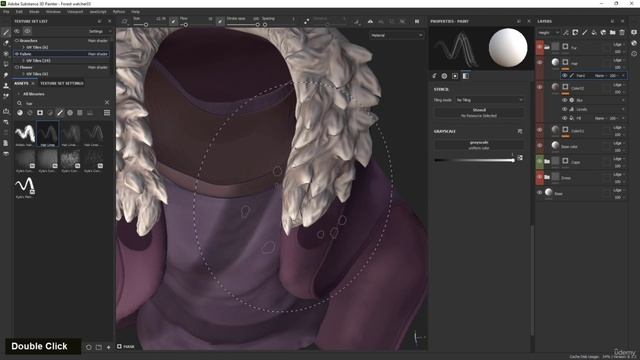The image size is (640, 360).
Task: Toggle the symmetry icon in top toolbar
Action: pos(370,21)
